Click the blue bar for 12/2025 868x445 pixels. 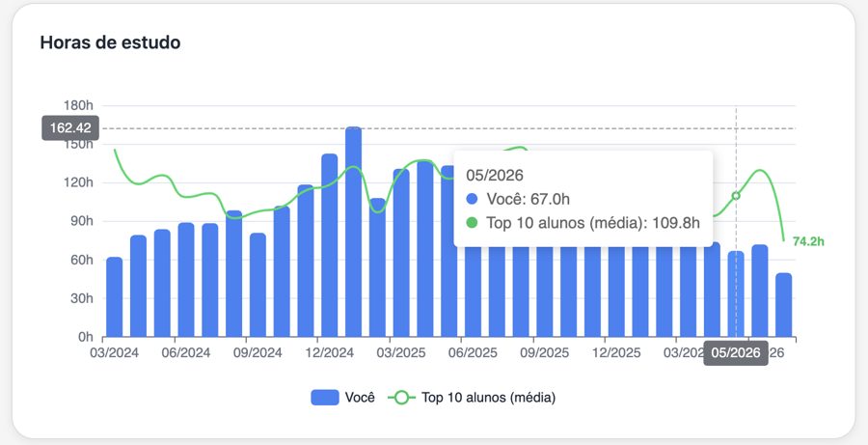point(616,292)
